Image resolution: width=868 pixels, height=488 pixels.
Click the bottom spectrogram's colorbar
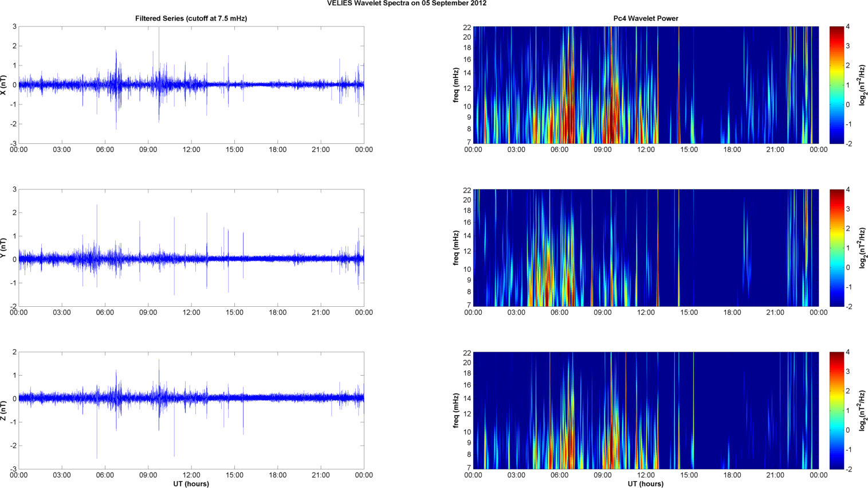(836, 411)
